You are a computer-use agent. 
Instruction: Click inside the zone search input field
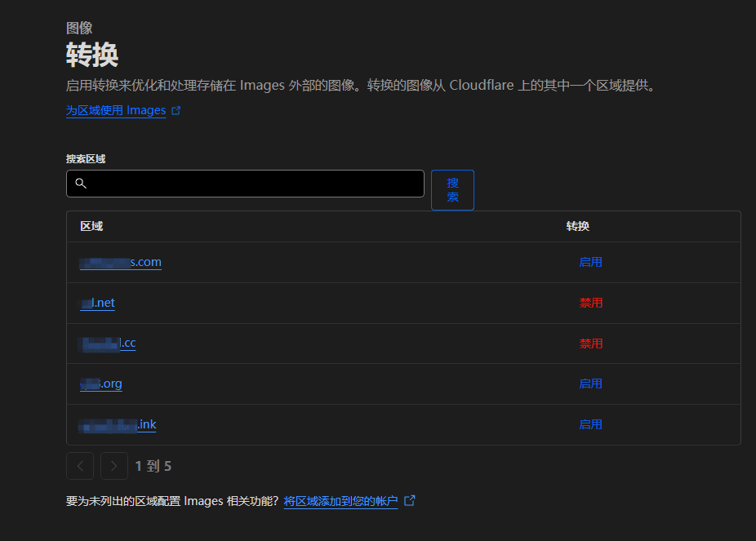pyautogui.click(x=245, y=183)
